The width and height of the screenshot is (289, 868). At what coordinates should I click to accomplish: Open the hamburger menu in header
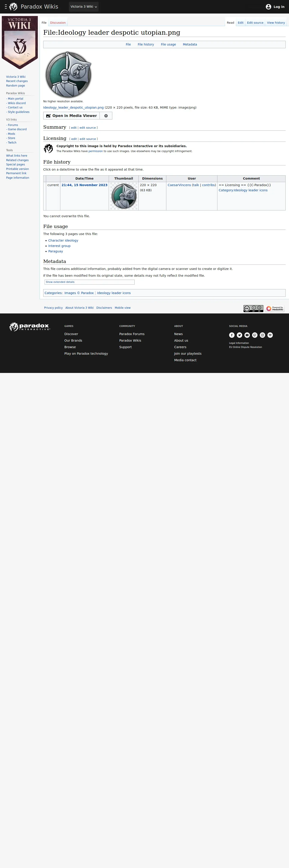(x=6, y=7)
